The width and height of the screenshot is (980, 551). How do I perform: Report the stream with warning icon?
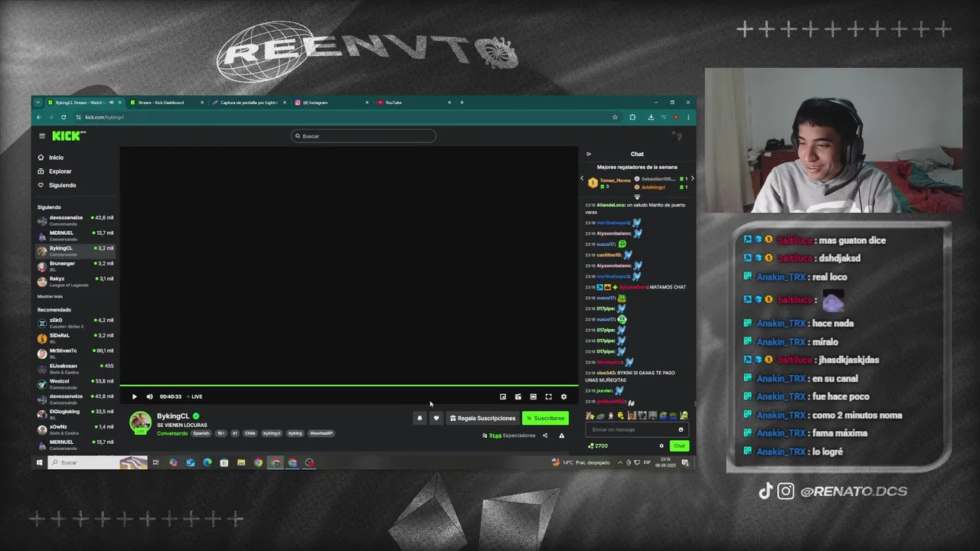coord(561,435)
